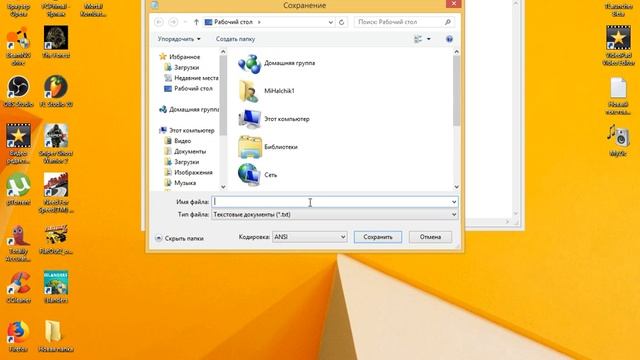Image resolution: width=640 pixels, height=360 pixels.
Task: Close the Сохранение dialog
Action: [454, 4]
